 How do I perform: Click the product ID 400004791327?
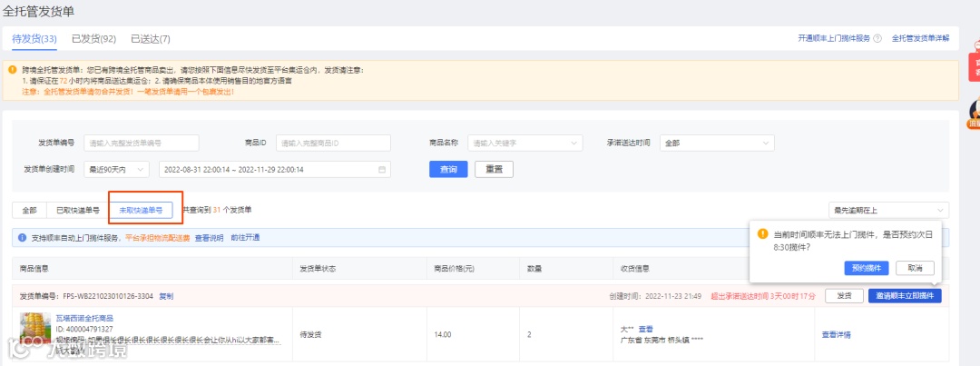coord(84,329)
